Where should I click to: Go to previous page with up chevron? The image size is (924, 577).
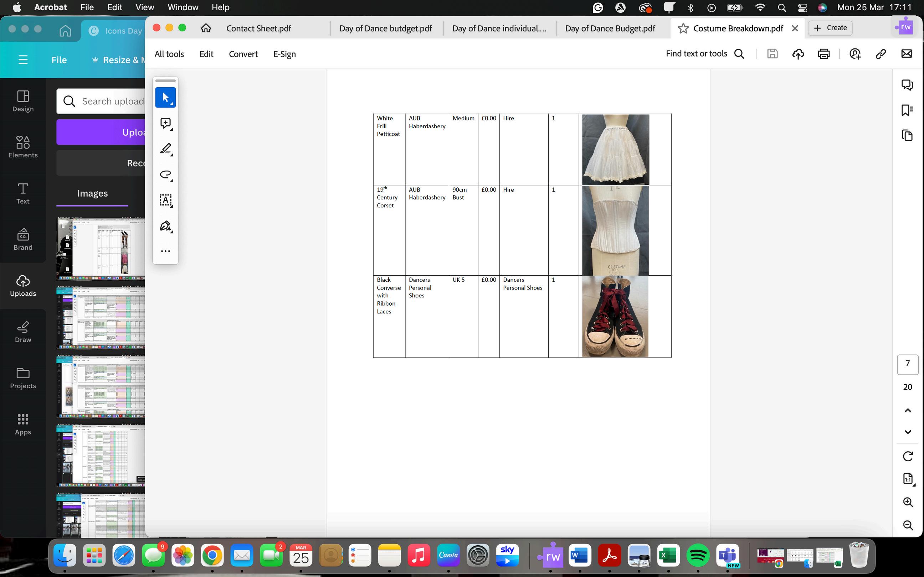pos(908,411)
